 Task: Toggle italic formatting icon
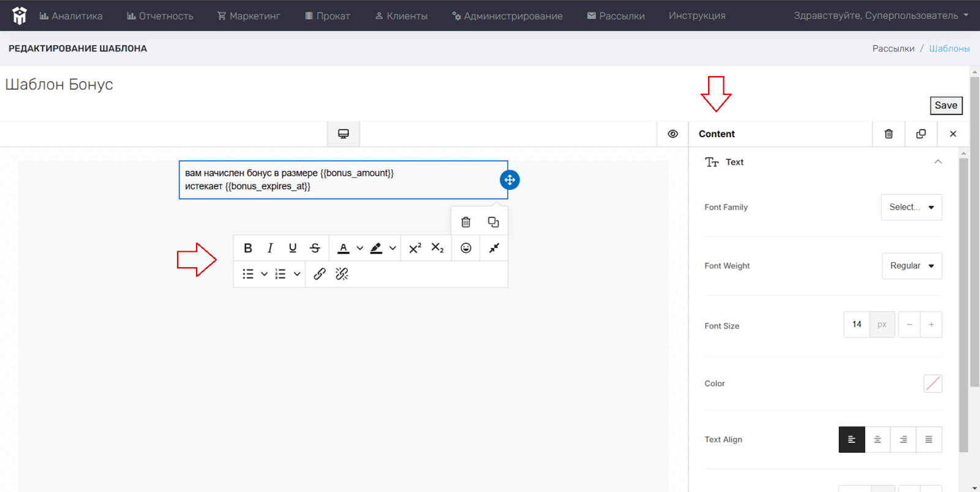[270, 248]
